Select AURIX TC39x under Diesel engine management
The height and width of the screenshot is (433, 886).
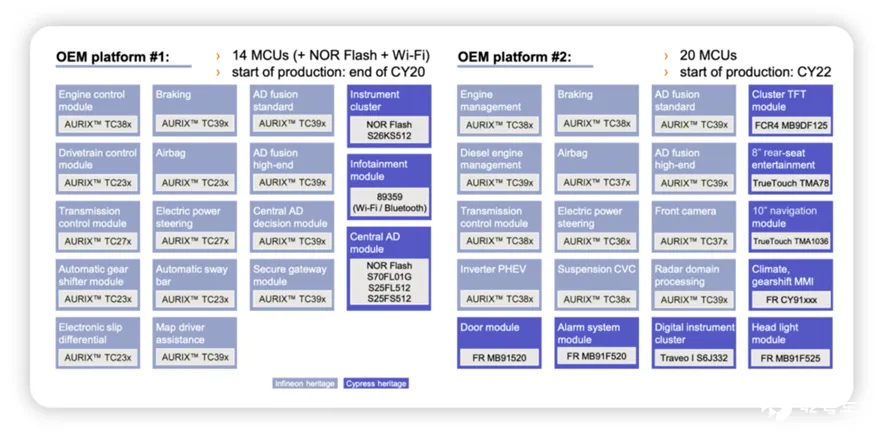pyautogui.click(x=499, y=183)
